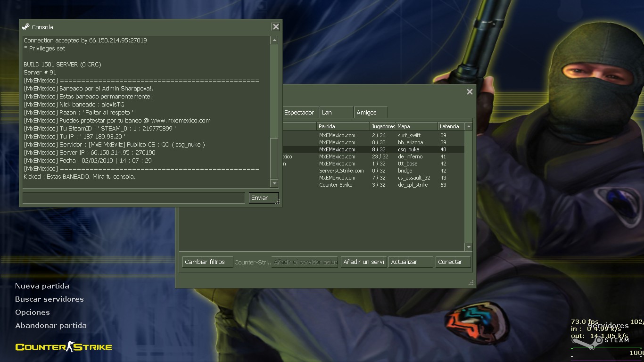Select the surf_swift server row
Viewport: 644px width, 362px height.
[x=373, y=135]
